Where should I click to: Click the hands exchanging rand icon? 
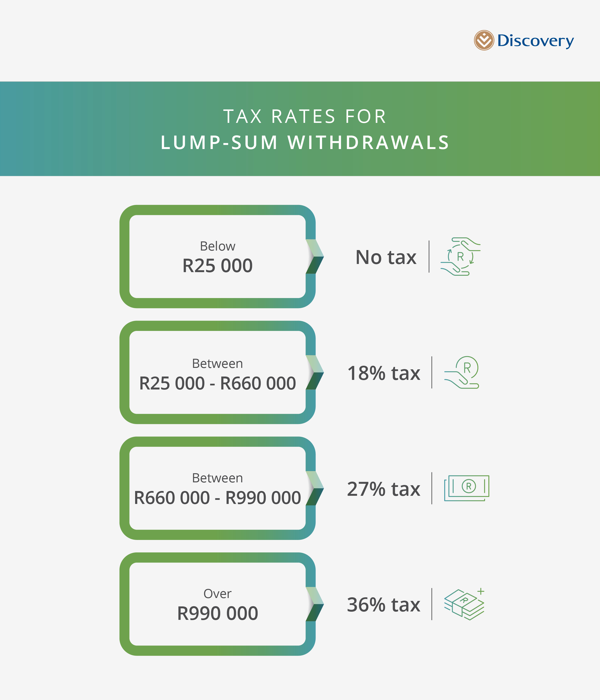(461, 257)
